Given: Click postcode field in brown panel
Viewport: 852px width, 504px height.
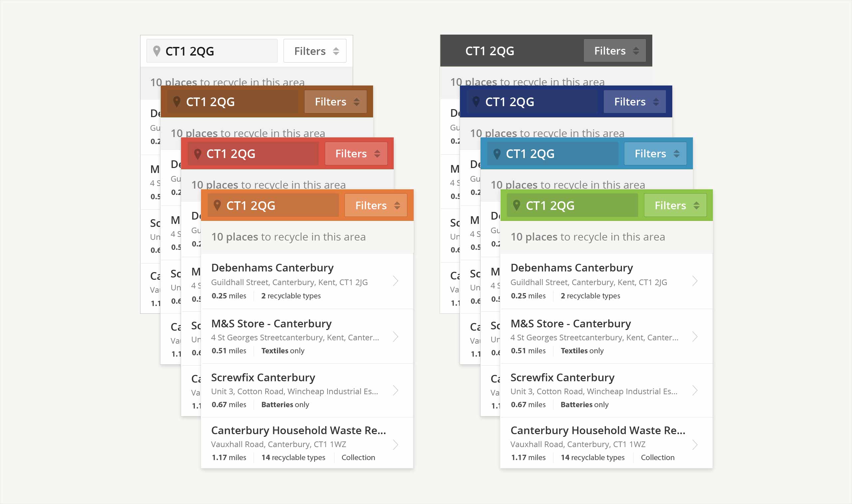Looking at the screenshot, I should [x=232, y=101].
